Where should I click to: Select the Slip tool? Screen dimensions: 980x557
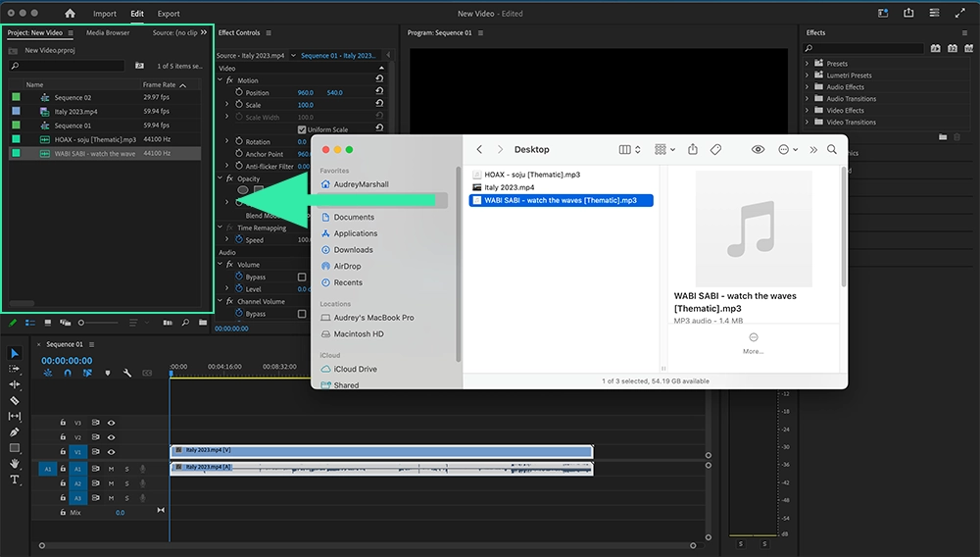coord(15,416)
